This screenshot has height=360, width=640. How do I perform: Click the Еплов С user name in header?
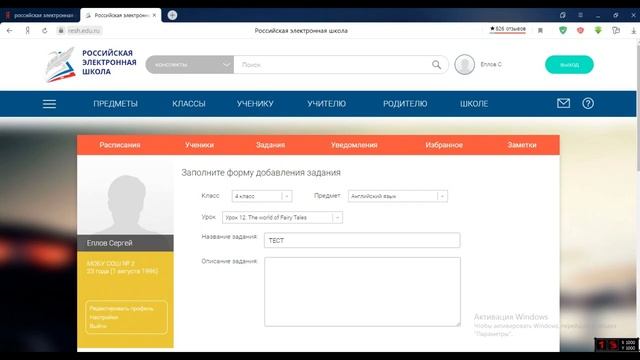tap(491, 64)
